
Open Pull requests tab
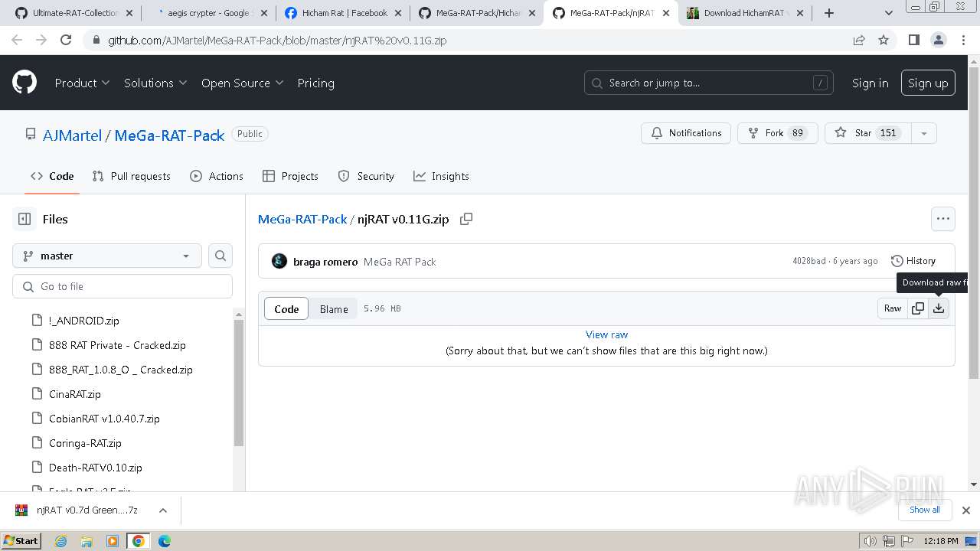(x=131, y=176)
